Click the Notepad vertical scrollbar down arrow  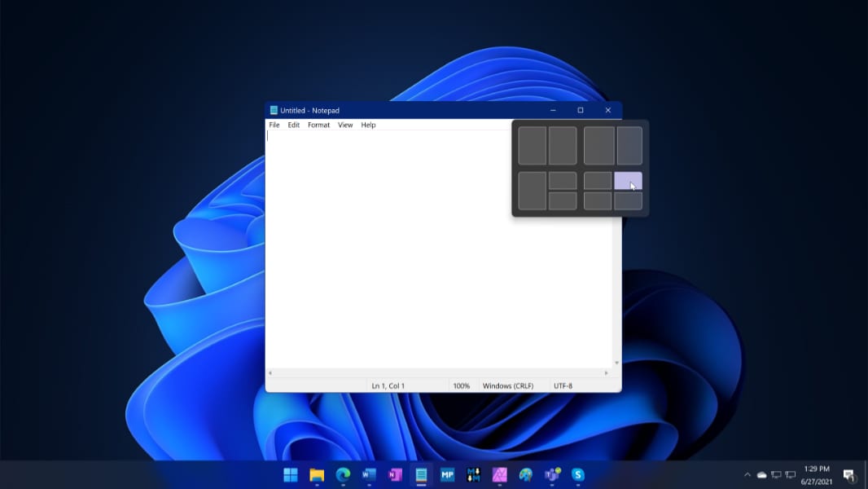616,363
